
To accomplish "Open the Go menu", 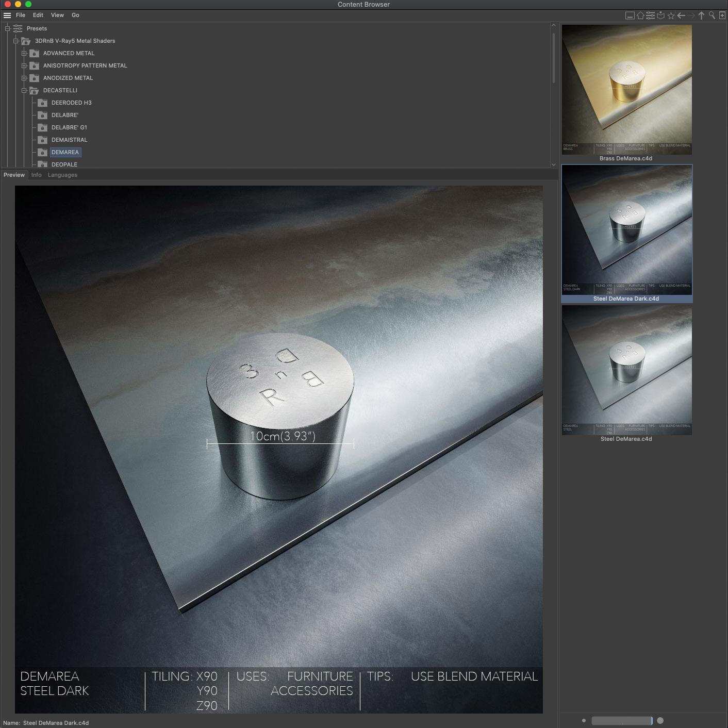I will [x=75, y=15].
